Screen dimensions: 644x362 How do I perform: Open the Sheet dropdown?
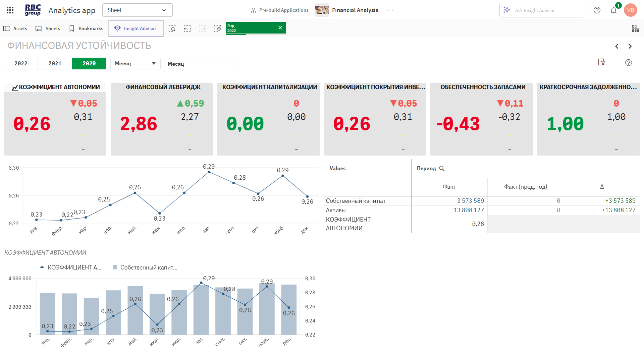(x=137, y=10)
